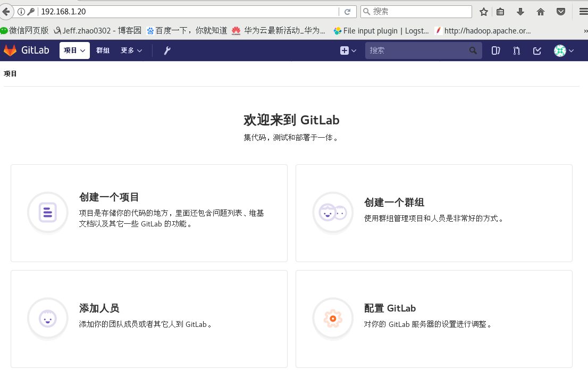The image size is (588, 370).
Task: Click the 配置 GitLab heading
Action: (x=390, y=308)
